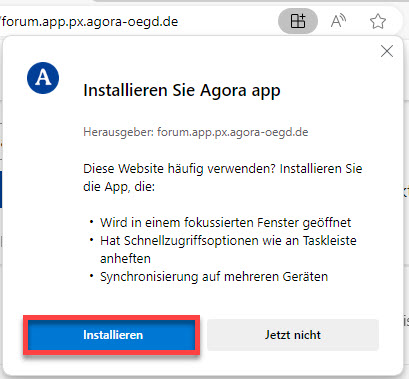Click the Diese Website häufig verwenden text

(x=179, y=169)
